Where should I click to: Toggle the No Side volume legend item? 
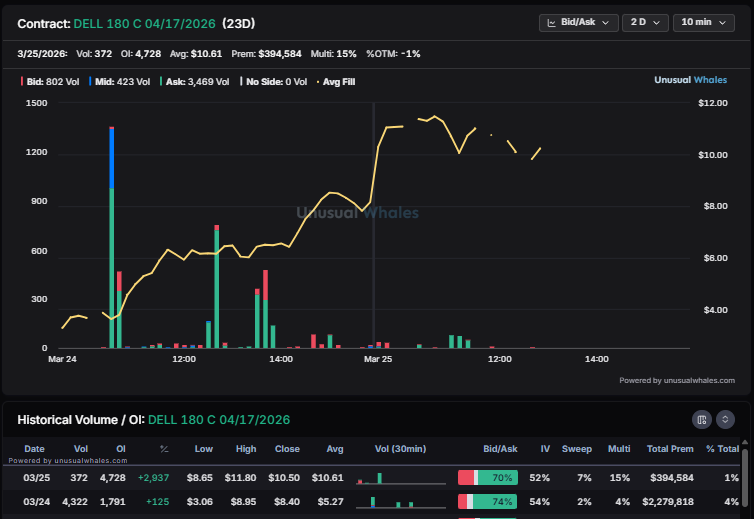(x=274, y=82)
